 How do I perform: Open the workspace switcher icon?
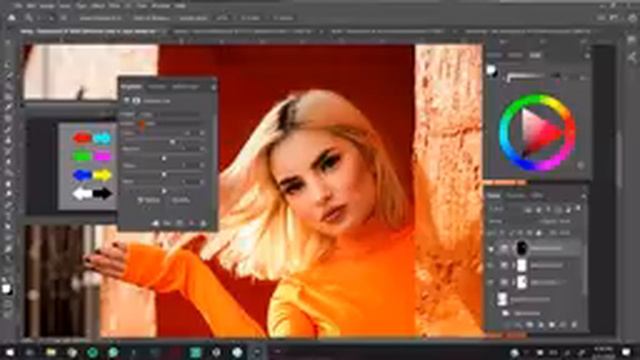click(x=614, y=18)
